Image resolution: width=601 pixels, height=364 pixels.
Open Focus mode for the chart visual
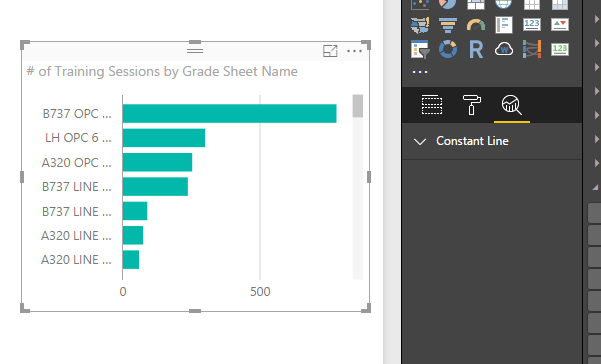330,51
